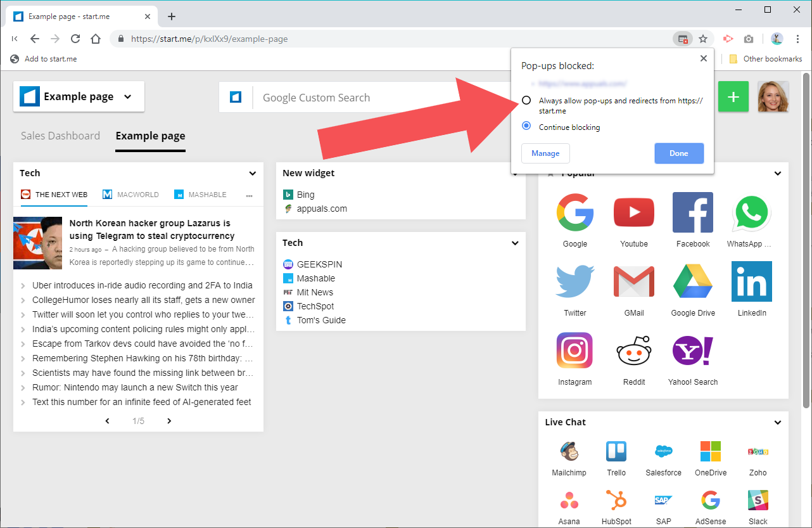
Task: Switch to THE NEXT WEB feed tab
Action: point(54,195)
